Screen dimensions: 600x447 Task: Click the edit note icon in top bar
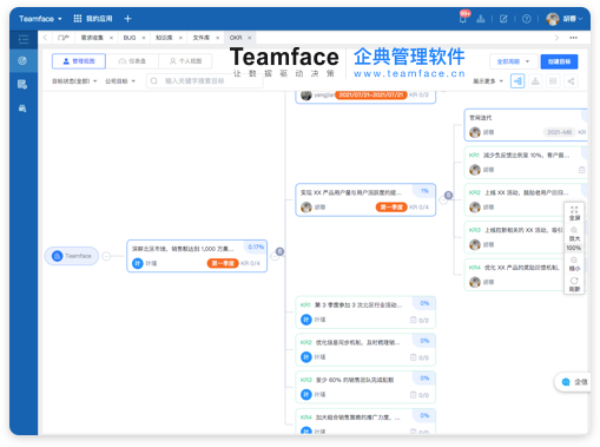pos(504,18)
